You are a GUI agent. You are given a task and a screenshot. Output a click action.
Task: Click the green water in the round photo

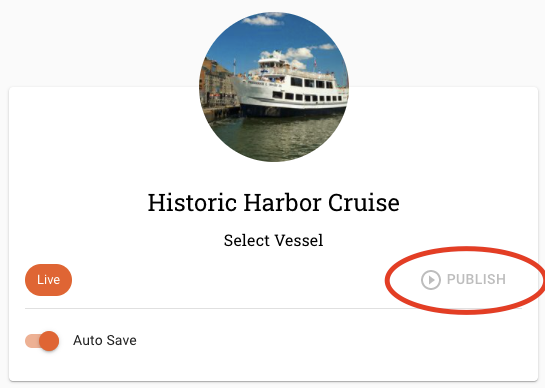pyautogui.click(x=275, y=137)
